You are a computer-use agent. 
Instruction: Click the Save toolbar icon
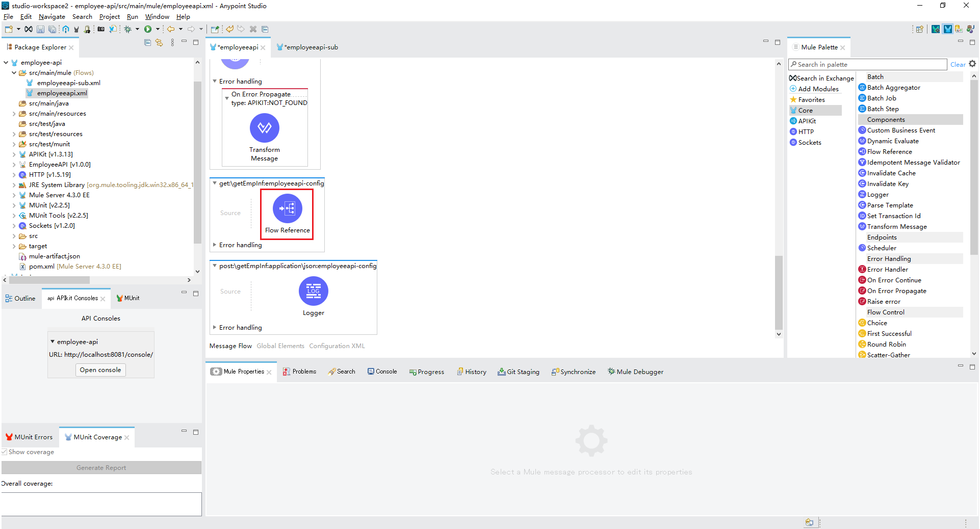[40, 29]
